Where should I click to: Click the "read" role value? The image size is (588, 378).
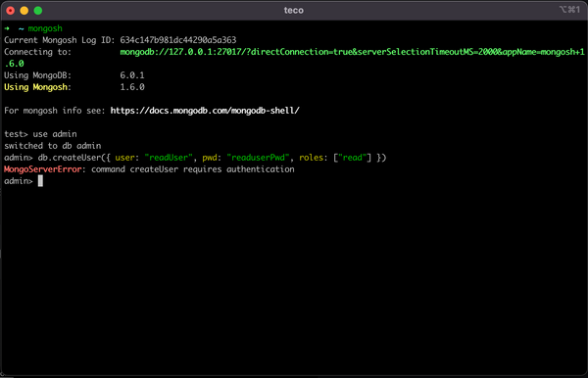point(352,158)
